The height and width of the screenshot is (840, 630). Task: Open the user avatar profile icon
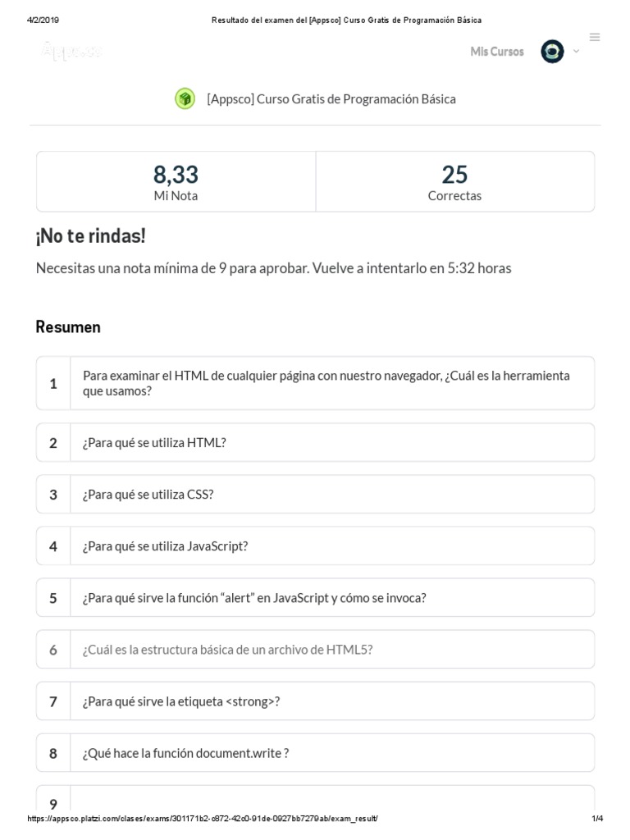552,52
